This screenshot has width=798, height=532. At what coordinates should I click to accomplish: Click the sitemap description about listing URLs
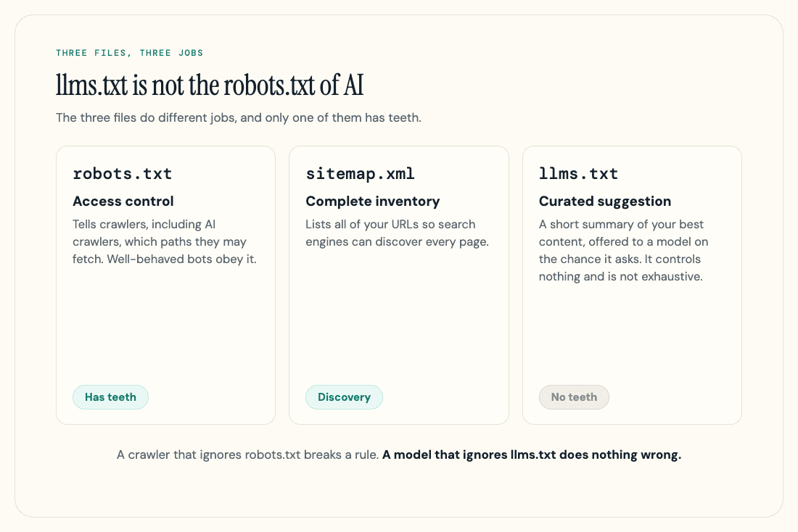[x=397, y=233]
